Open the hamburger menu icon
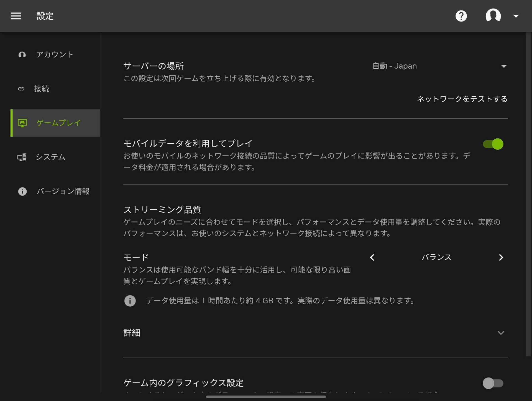This screenshot has height=401, width=532. coord(16,16)
